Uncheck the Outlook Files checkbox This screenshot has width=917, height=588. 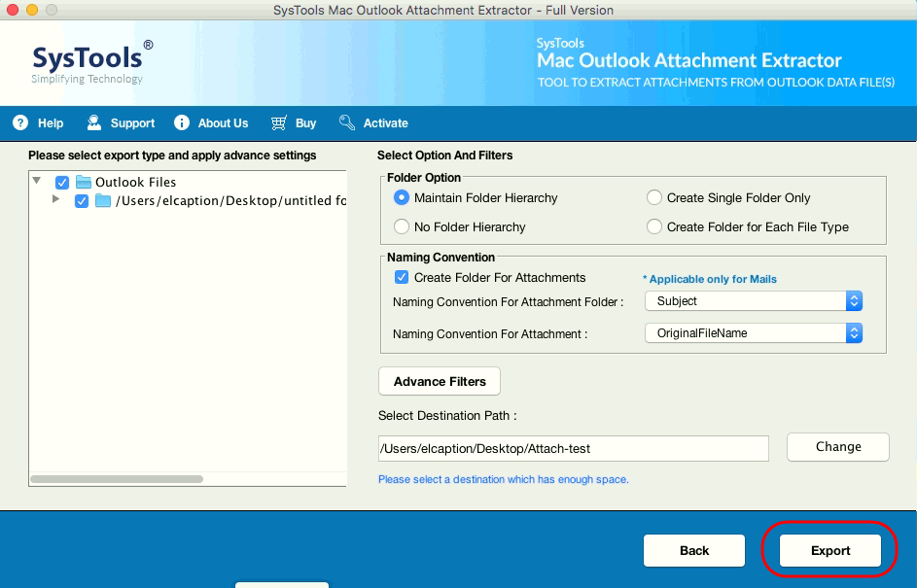click(x=62, y=183)
